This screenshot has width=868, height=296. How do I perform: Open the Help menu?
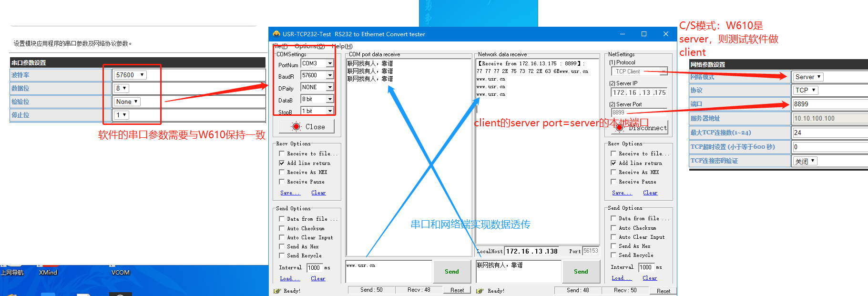pyautogui.click(x=342, y=46)
